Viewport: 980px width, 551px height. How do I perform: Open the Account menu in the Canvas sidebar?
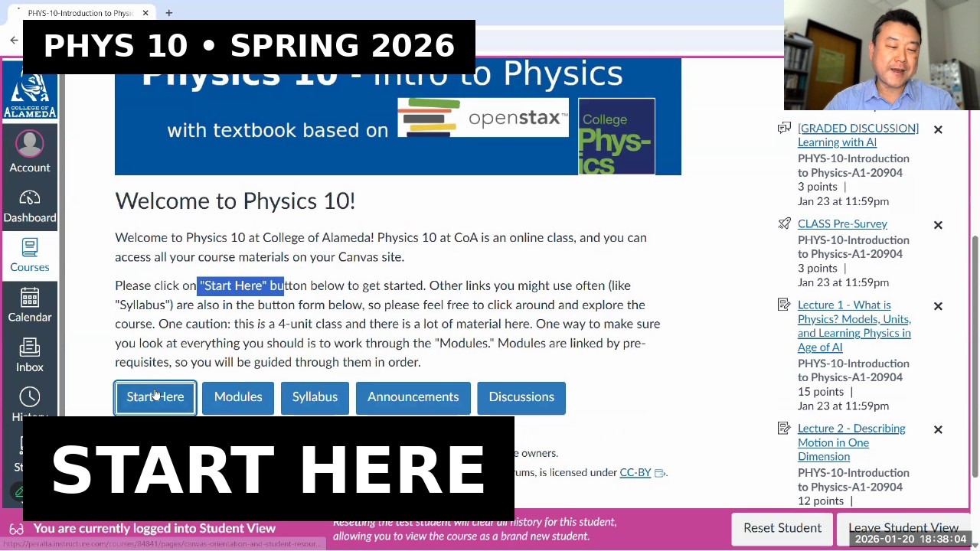tap(30, 152)
